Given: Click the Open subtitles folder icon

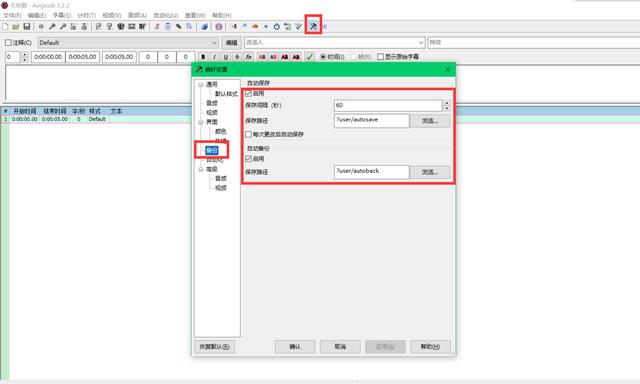Looking at the screenshot, I should 16,27.
